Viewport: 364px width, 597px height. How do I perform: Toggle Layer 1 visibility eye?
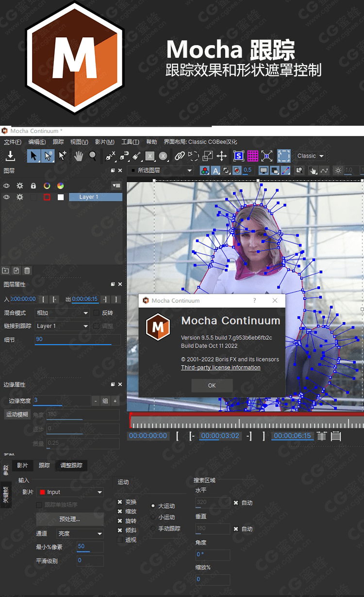[x=7, y=197]
